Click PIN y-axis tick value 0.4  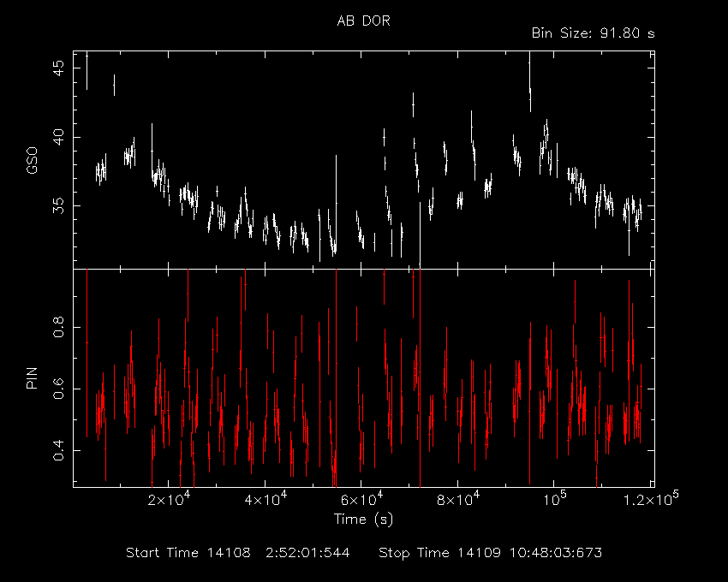click(59, 450)
